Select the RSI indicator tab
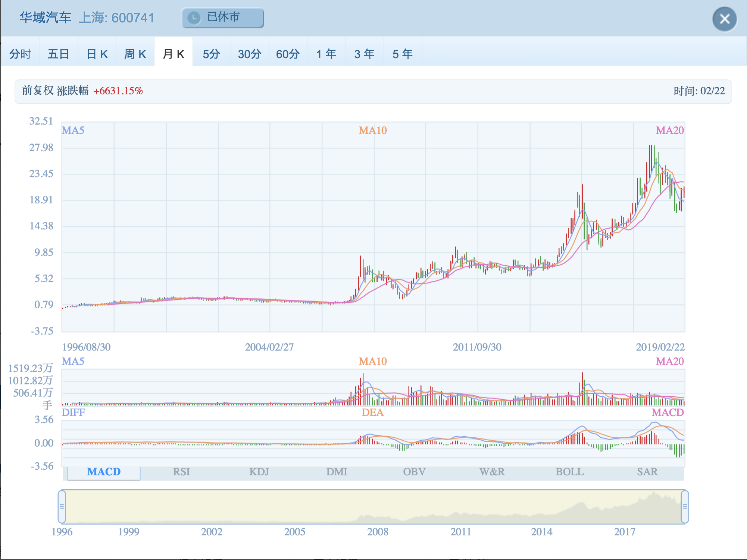 [x=181, y=472]
